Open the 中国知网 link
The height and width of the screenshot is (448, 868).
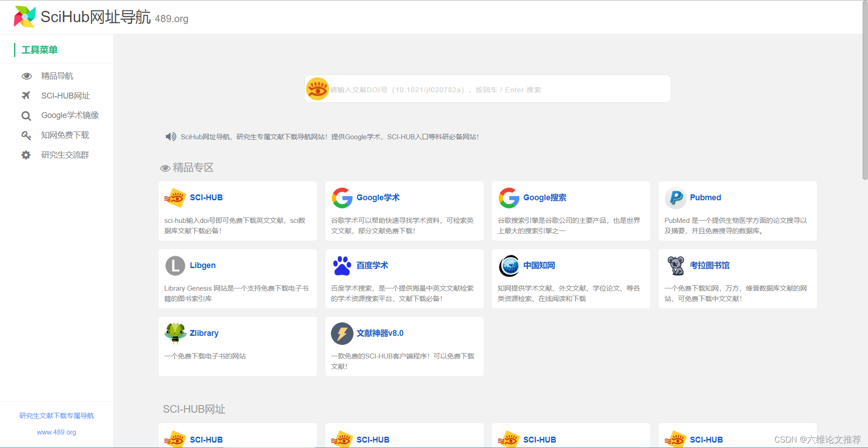click(x=539, y=265)
